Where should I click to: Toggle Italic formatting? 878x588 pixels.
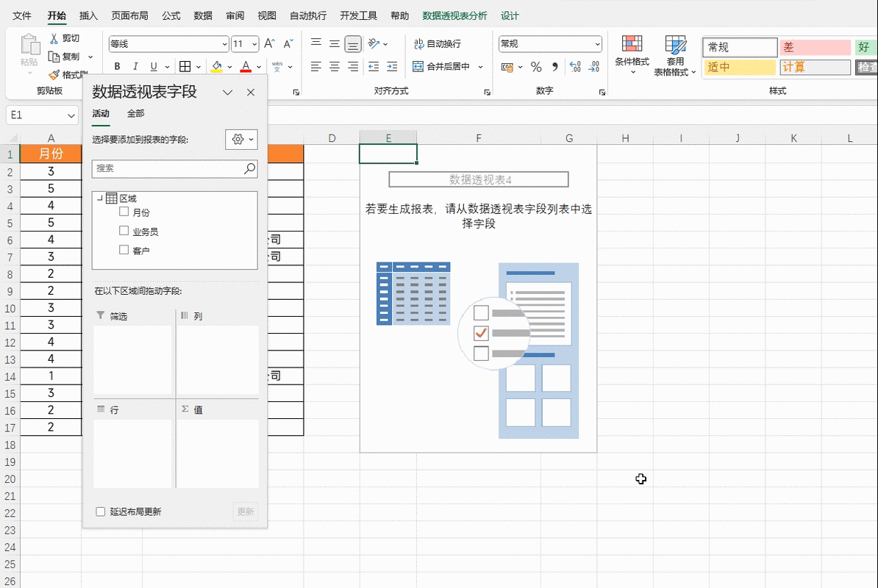click(x=135, y=67)
